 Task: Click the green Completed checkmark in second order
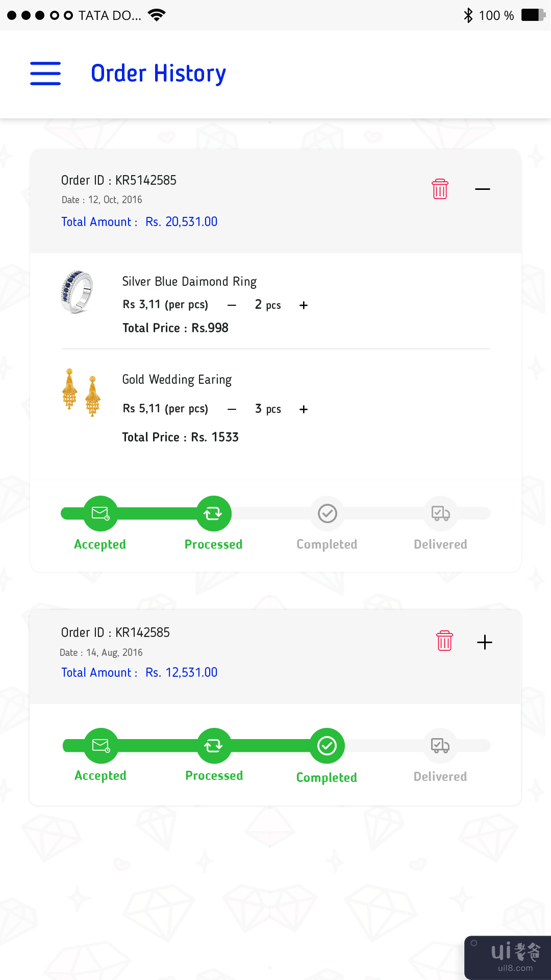coord(327,746)
